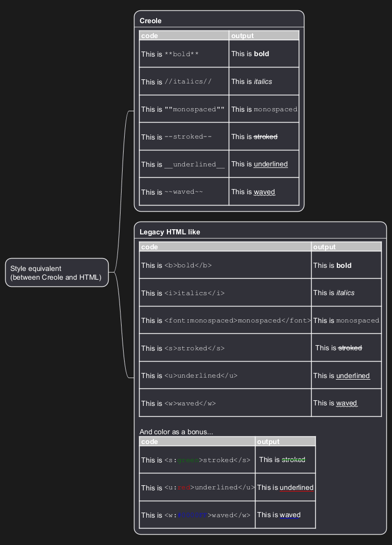This screenshot has width=392, height=545.
Task: Click the <w:#0000FF>waved</w> code cell
Action: 197,515
